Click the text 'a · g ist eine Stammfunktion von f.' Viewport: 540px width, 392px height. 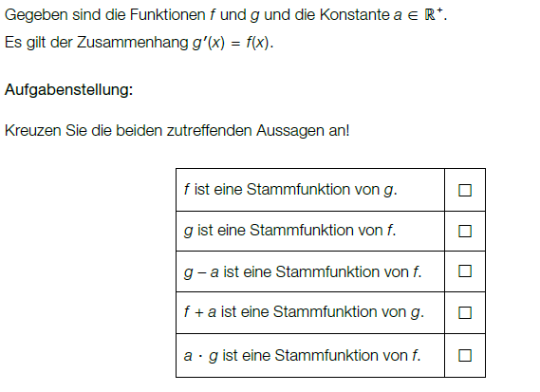303,356
